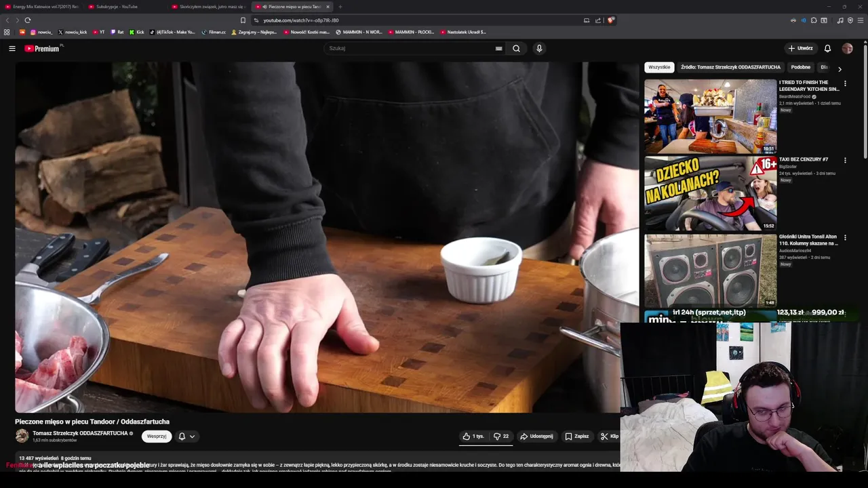This screenshot has width=868, height=488.
Task: Open Kick bookmark in bookmarks bar
Action: tap(136, 32)
